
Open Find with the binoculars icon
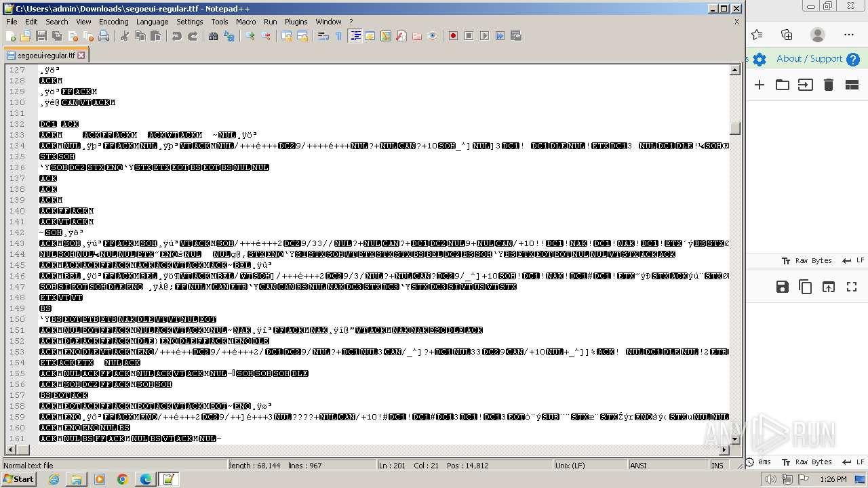213,36
